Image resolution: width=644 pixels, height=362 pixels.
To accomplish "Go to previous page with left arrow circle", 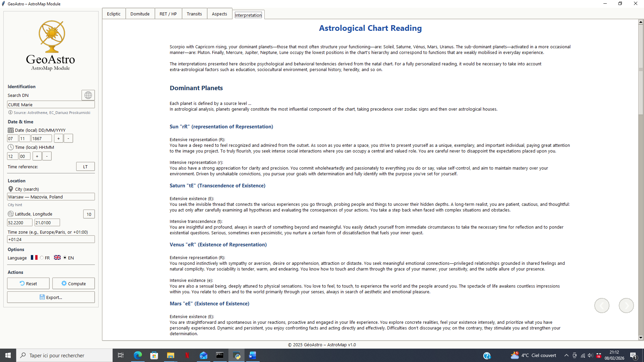I will click(602, 305).
